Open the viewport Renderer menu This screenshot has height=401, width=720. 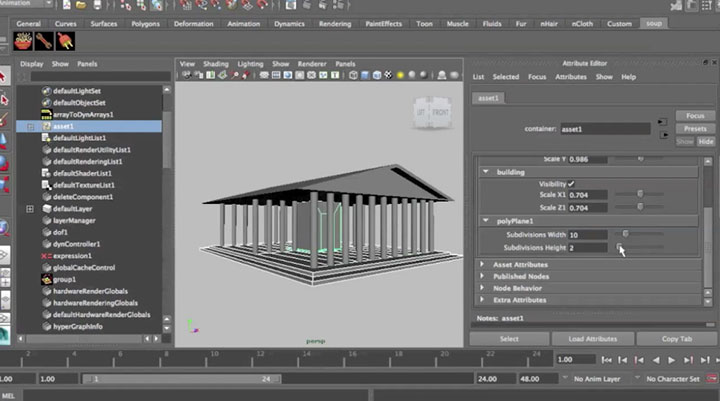click(x=312, y=64)
